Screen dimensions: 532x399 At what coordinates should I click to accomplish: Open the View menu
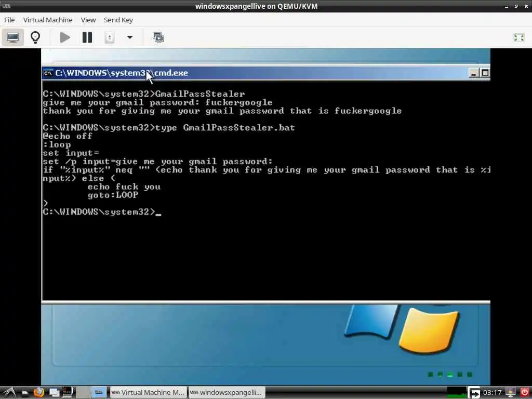tap(88, 20)
